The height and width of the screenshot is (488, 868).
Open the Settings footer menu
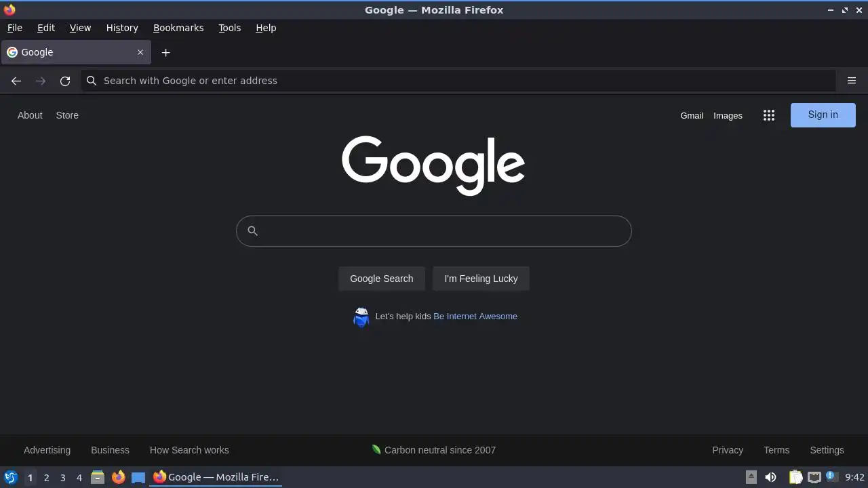[827, 450]
